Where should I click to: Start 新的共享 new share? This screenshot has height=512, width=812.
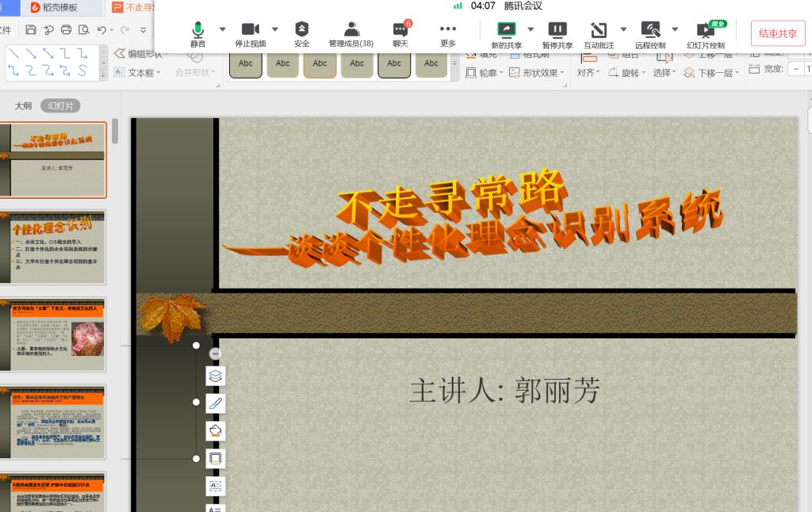[506, 33]
